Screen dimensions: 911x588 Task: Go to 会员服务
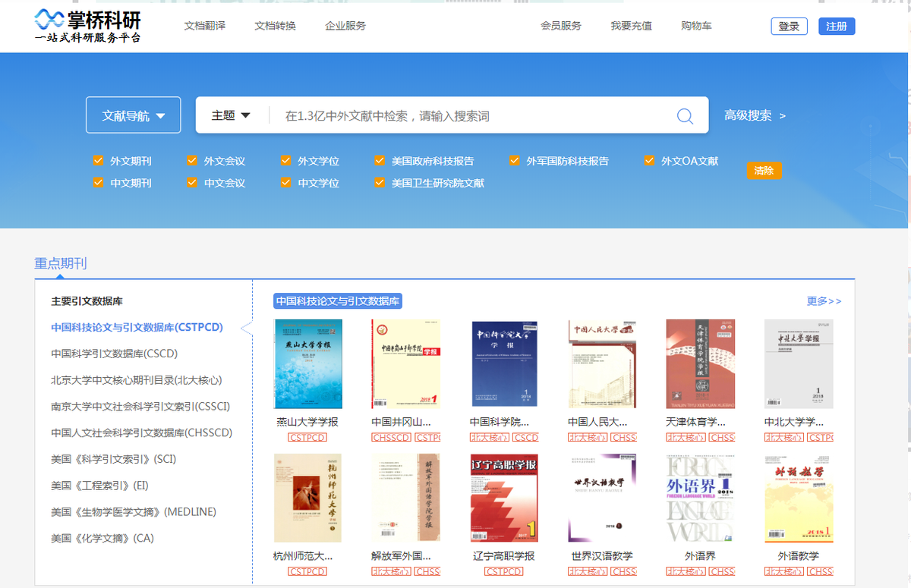tap(561, 26)
